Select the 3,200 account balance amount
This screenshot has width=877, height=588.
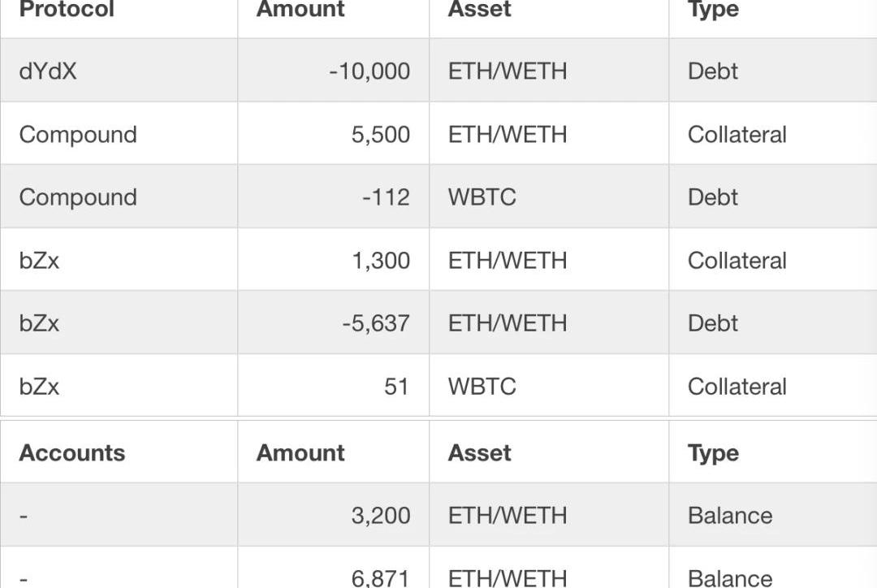[380, 516]
